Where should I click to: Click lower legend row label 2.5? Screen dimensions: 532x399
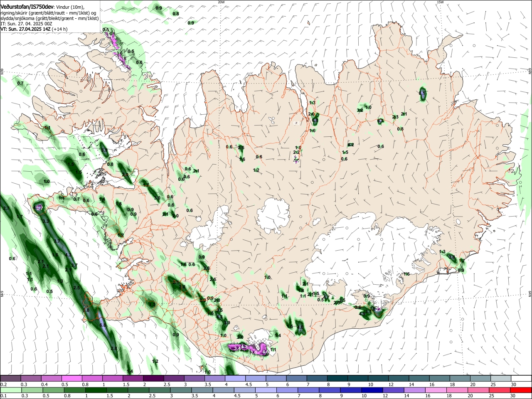[152, 396]
